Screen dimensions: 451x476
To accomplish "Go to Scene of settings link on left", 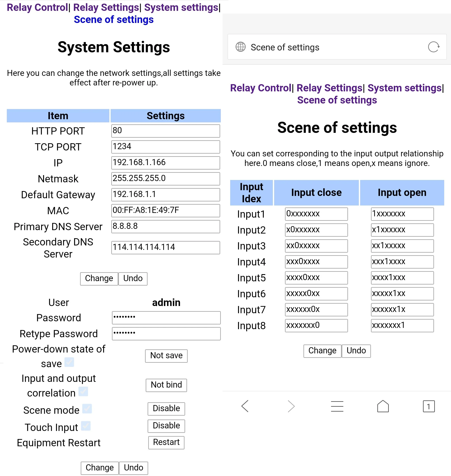I will tap(114, 20).
